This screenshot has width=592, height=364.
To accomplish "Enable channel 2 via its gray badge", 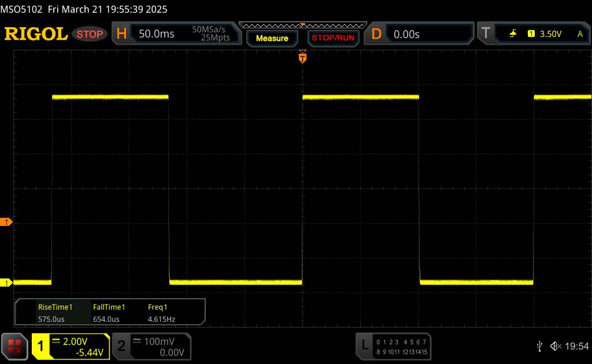I will click(121, 346).
